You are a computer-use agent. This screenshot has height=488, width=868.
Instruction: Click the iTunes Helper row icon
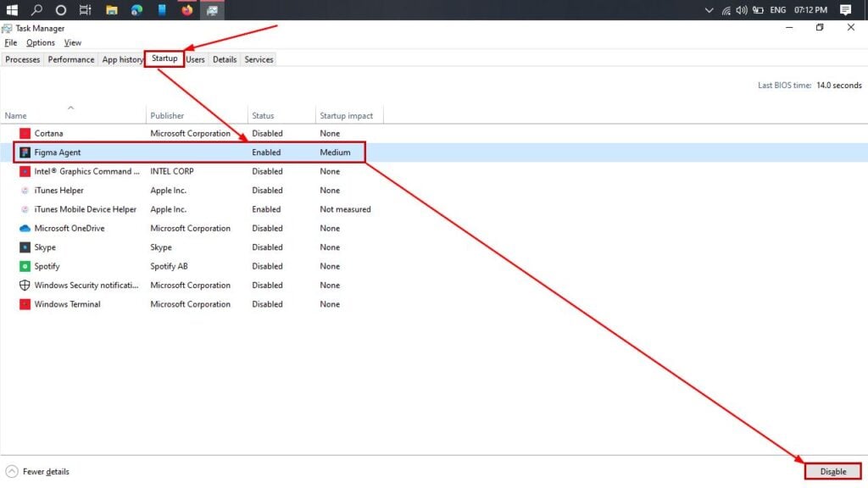[25, 191]
